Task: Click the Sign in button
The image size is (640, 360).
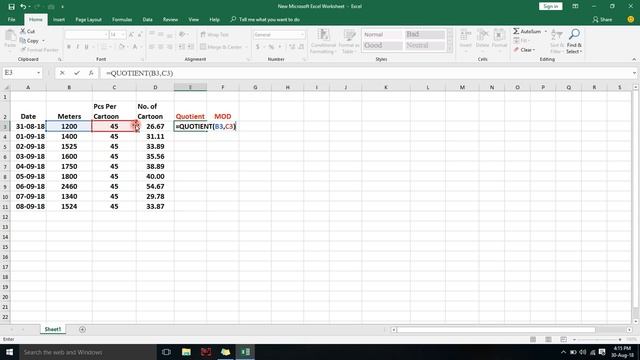Action: tap(551, 7)
